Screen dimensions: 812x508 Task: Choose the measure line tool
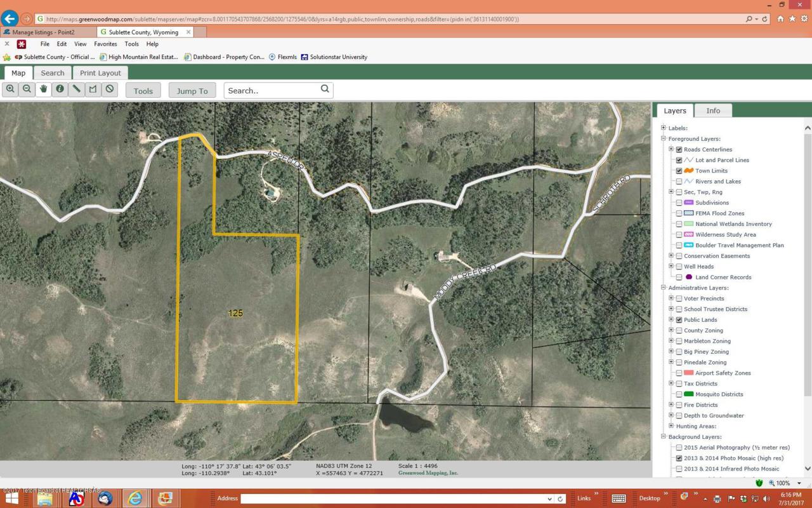[76, 90]
